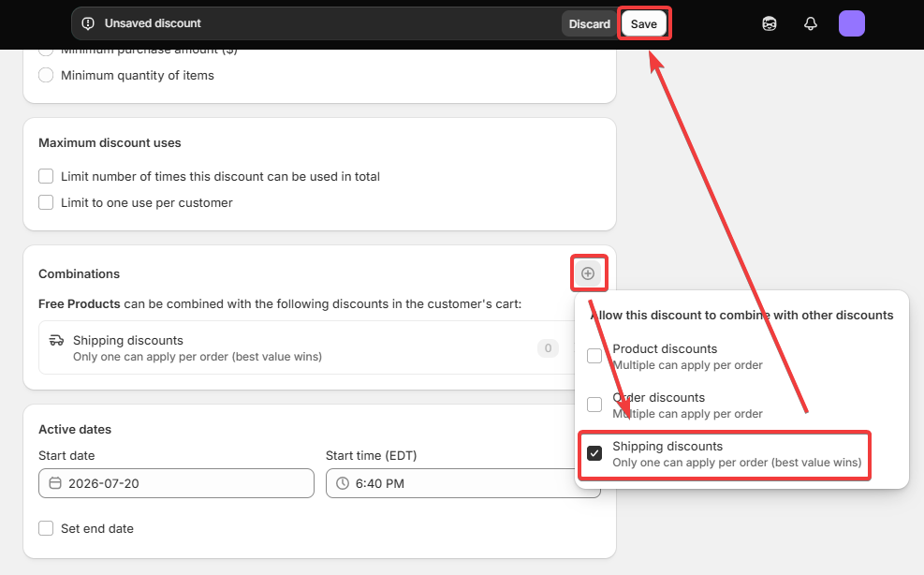924x575 pixels.
Task: Open the Sidekick assistant icon
Action: pos(769,23)
